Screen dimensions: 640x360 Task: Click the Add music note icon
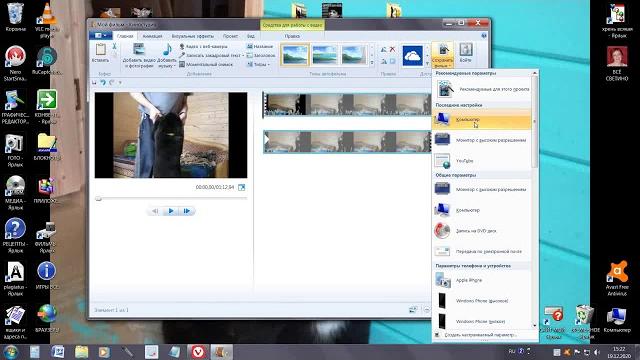(167, 50)
